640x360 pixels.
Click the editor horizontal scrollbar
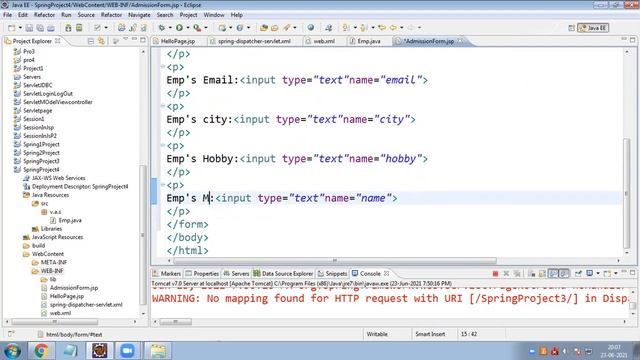pyautogui.click(x=335, y=261)
